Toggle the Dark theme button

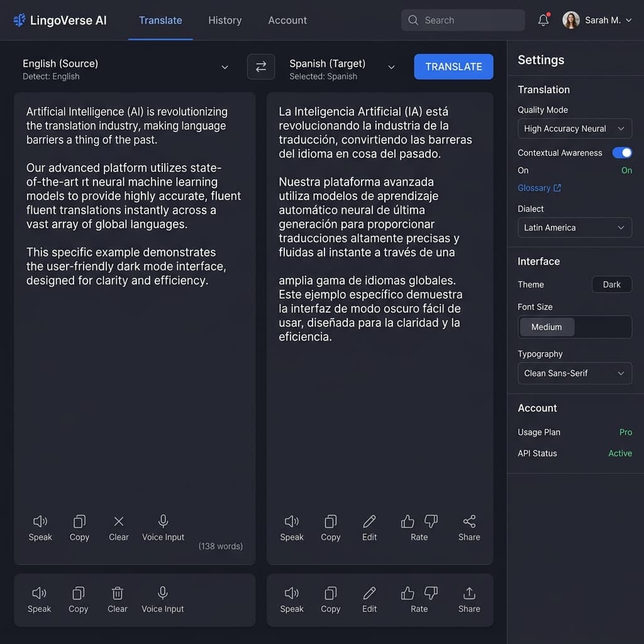[611, 284]
